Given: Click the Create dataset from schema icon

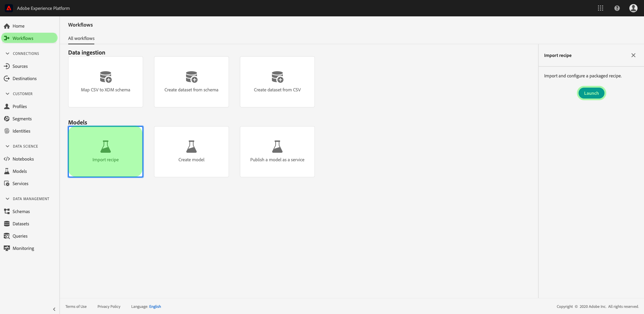Looking at the screenshot, I should (191, 77).
